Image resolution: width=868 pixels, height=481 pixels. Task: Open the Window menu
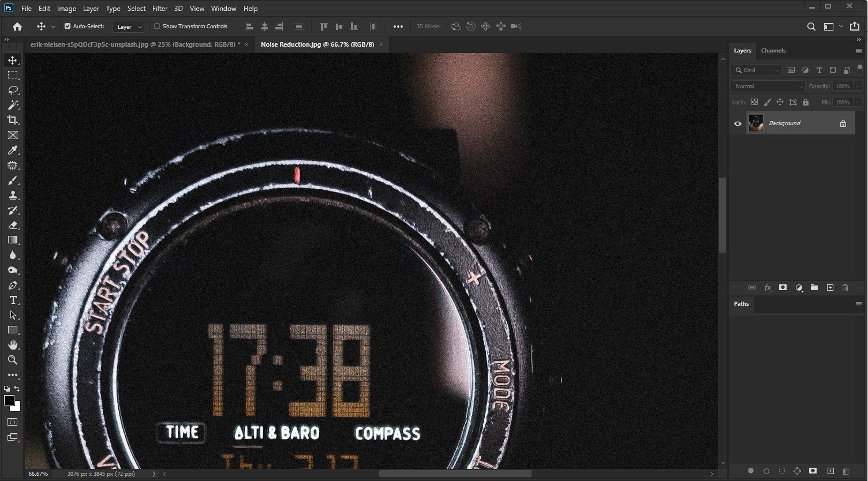coord(223,9)
